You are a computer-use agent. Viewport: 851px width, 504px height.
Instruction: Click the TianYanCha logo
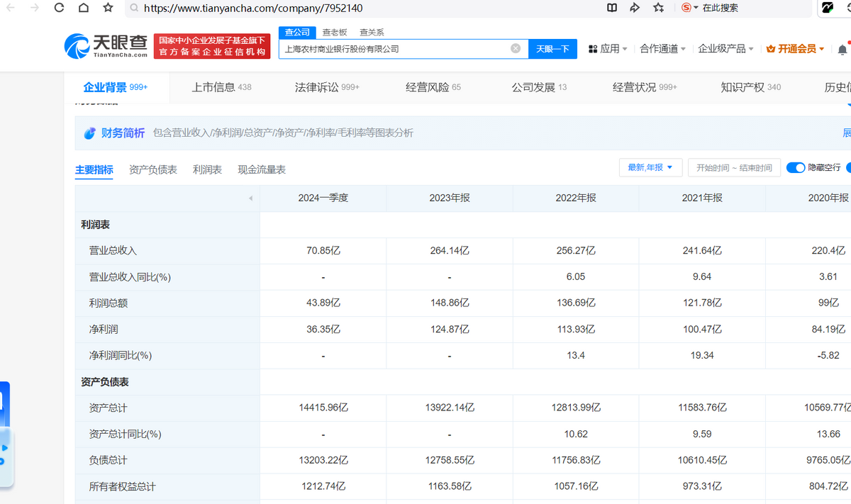pos(106,46)
